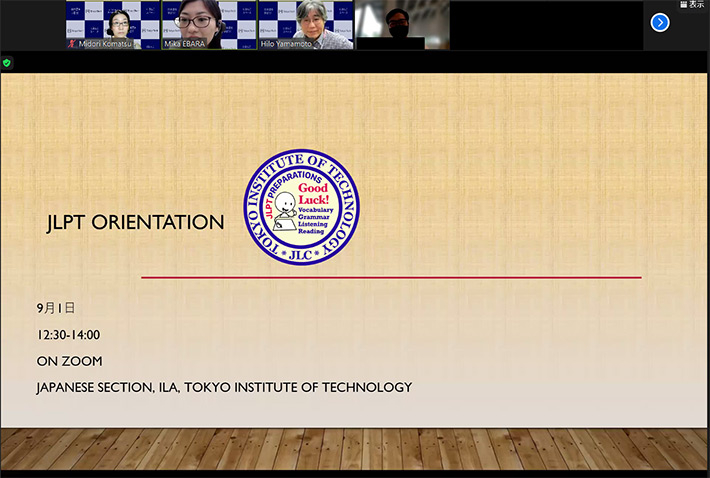
Task: Click the 9月1日 date text
Action: 56,308
